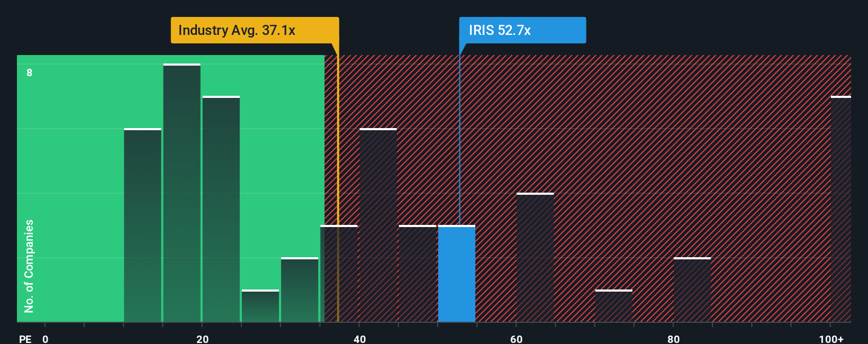Screen dimensions: 868x344
Task: Click the bar at PE 30-35
Action: (300, 289)
